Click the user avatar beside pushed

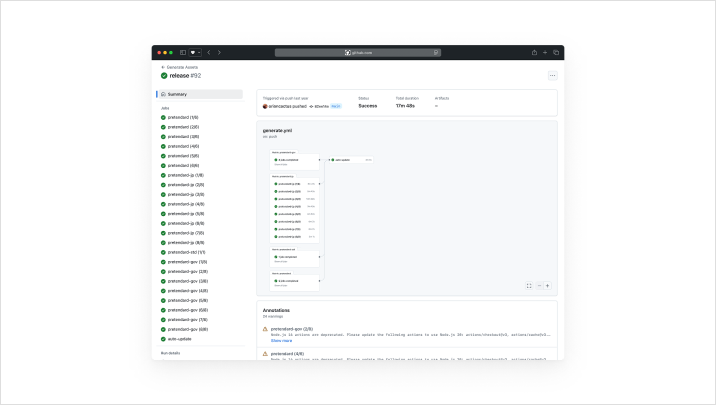coord(265,106)
